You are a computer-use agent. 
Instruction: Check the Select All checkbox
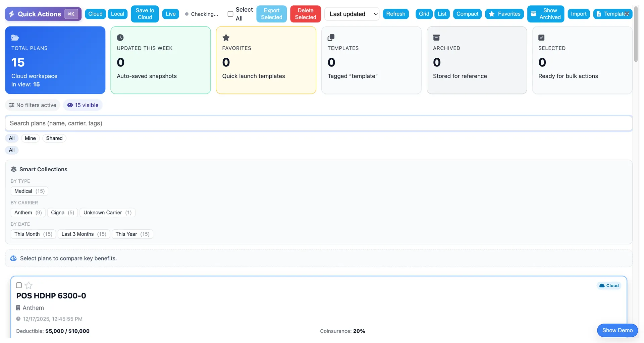tap(230, 14)
